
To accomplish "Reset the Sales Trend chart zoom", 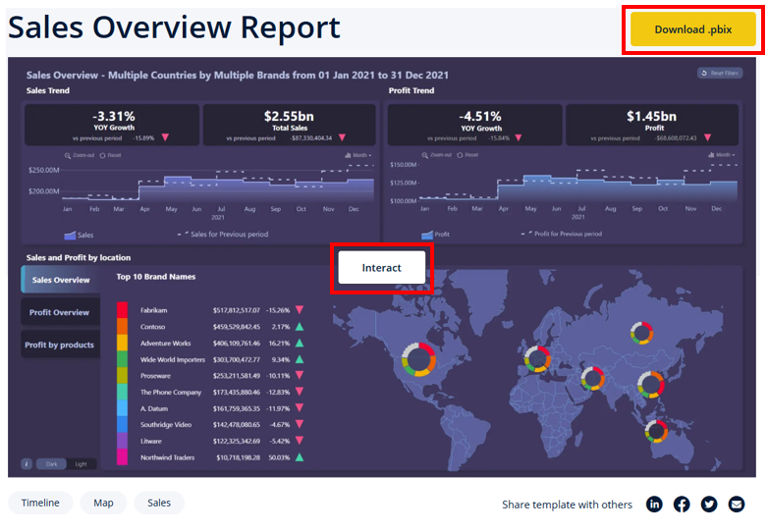I will tap(110, 155).
